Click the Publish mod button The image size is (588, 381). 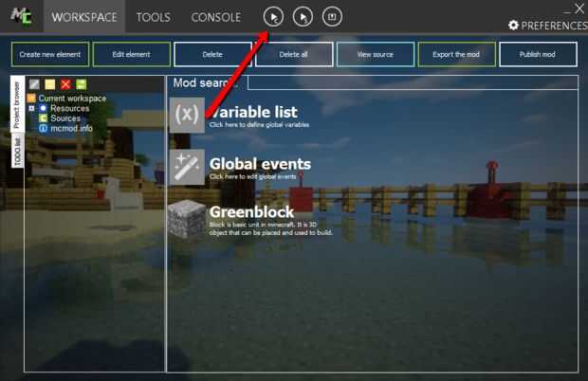pos(538,55)
